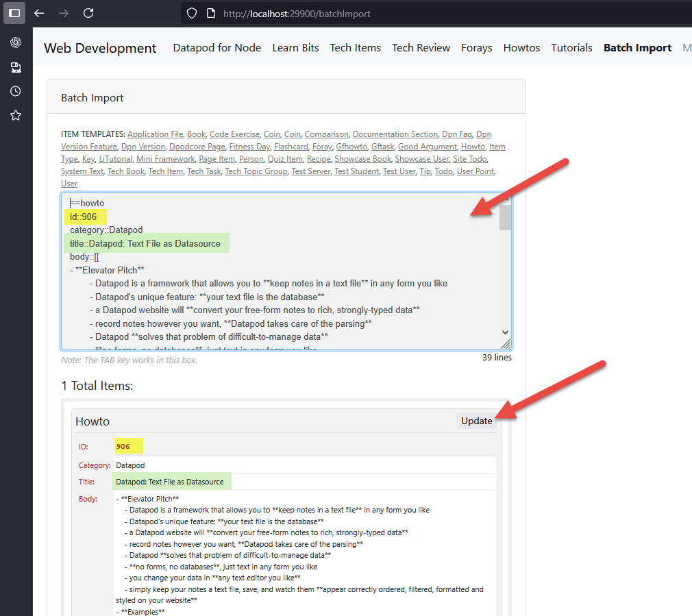Viewport: 692px width, 616px height.
Task: Reload the page with the refresh icon
Action: [x=88, y=13]
